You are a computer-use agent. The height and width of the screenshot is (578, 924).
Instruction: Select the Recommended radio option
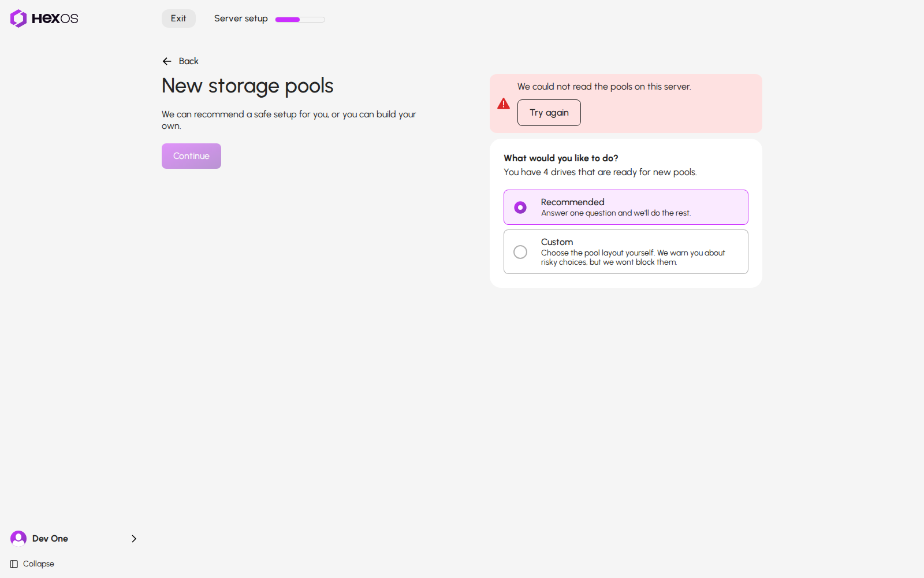[x=626, y=207]
